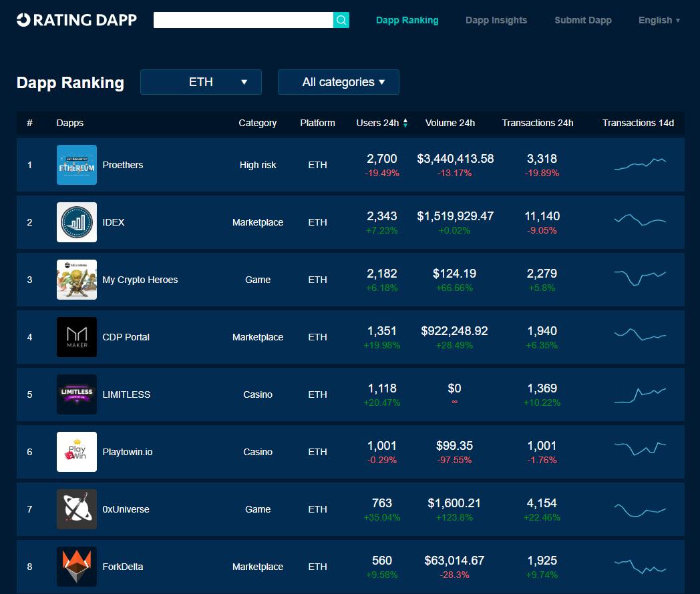Open the IDEX dapp link
Viewport: 700px width, 594px height.
[114, 222]
